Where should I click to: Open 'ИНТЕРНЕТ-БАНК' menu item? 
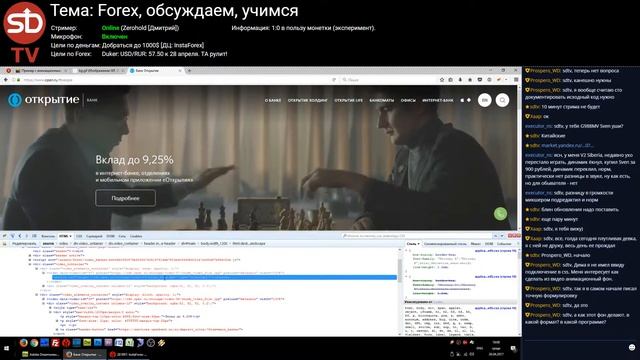click(x=438, y=100)
